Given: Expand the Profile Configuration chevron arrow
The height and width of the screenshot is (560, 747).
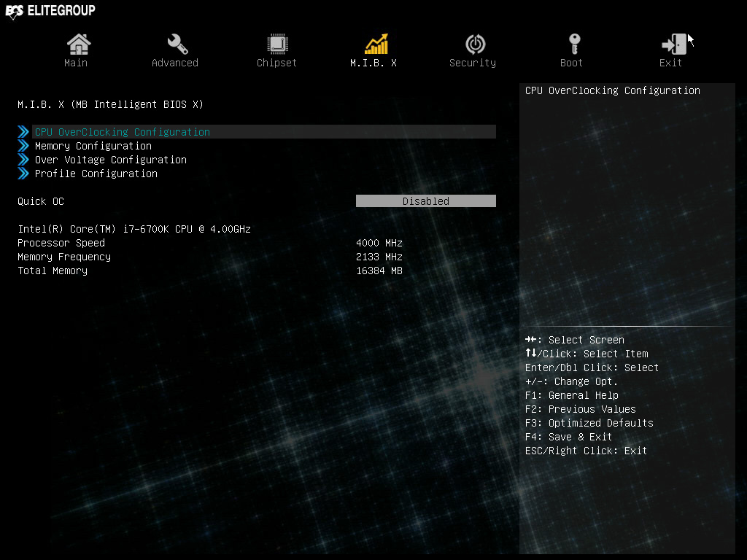Looking at the screenshot, I should pos(23,174).
